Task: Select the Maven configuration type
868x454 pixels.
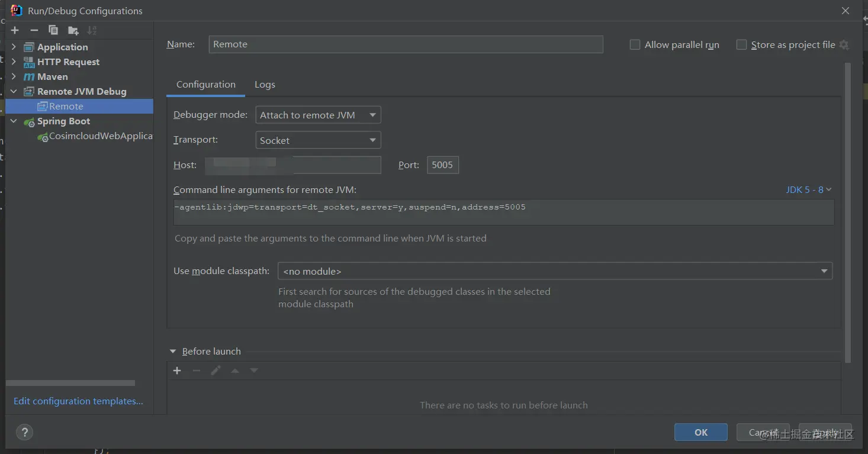Action: [52, 77]
